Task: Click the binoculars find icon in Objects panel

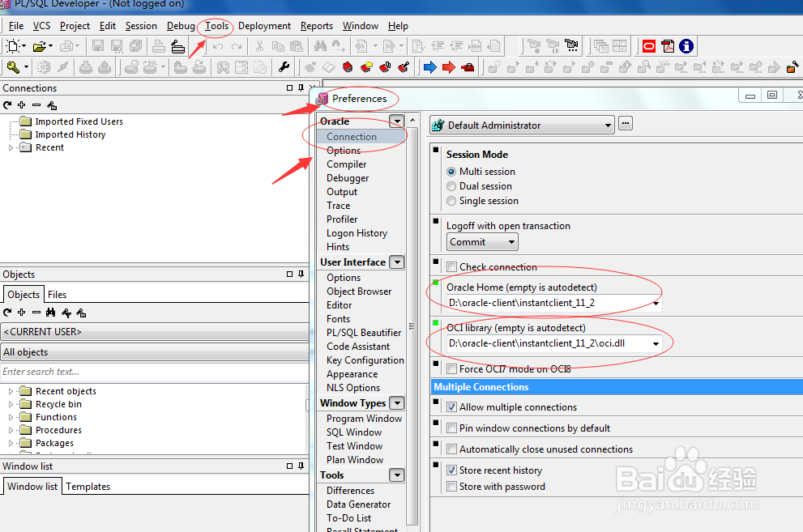Action: click(51, 312)
